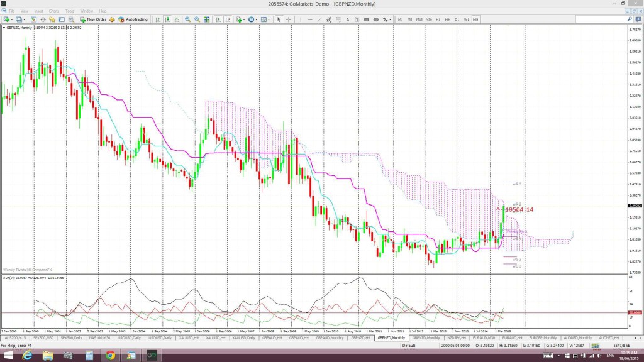Draw a horizontal line tool
Viewport: 644px width, 362px height.
[x=310, y=19]
